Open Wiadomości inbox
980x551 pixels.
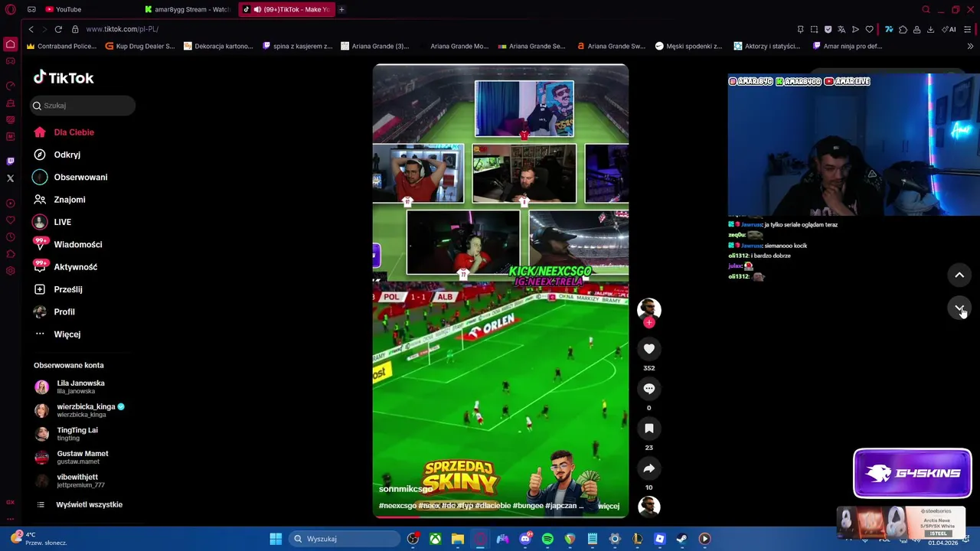tap(68, 244)
